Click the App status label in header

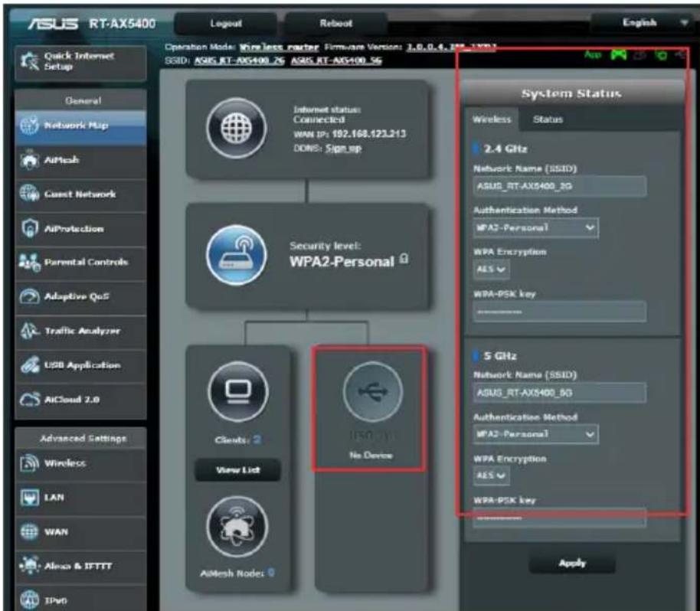tap(593, 55)
